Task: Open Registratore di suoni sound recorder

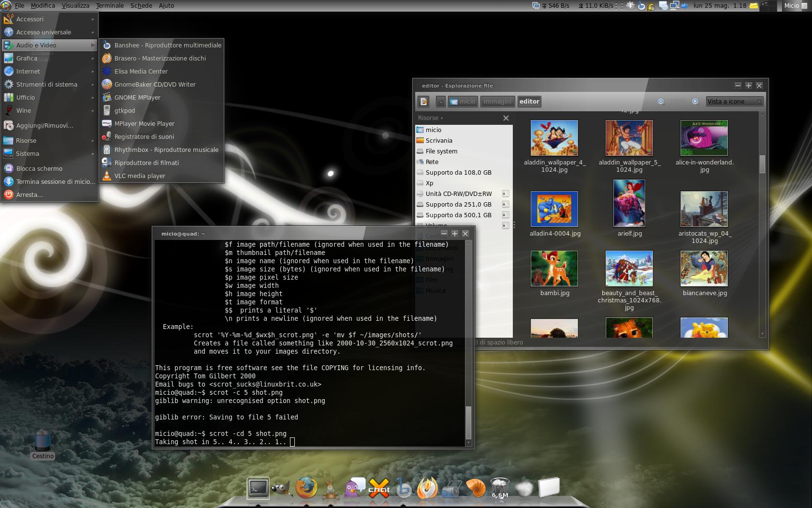Action: click(161, 136)
